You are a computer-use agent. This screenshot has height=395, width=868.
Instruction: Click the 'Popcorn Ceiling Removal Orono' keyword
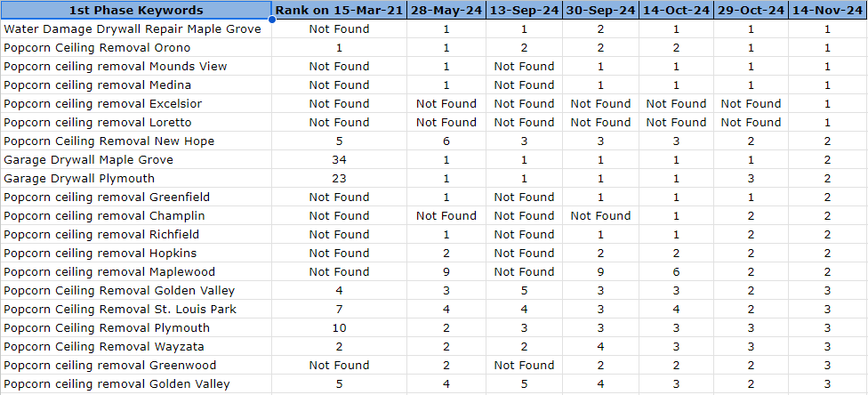click(97, 47)
